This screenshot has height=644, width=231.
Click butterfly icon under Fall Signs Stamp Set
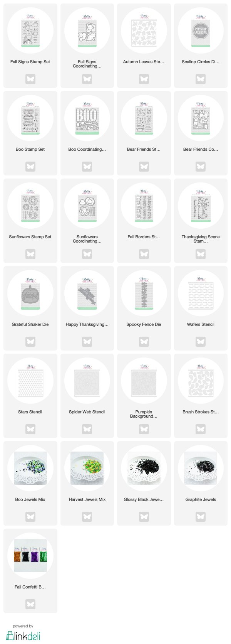pos(30,79)
